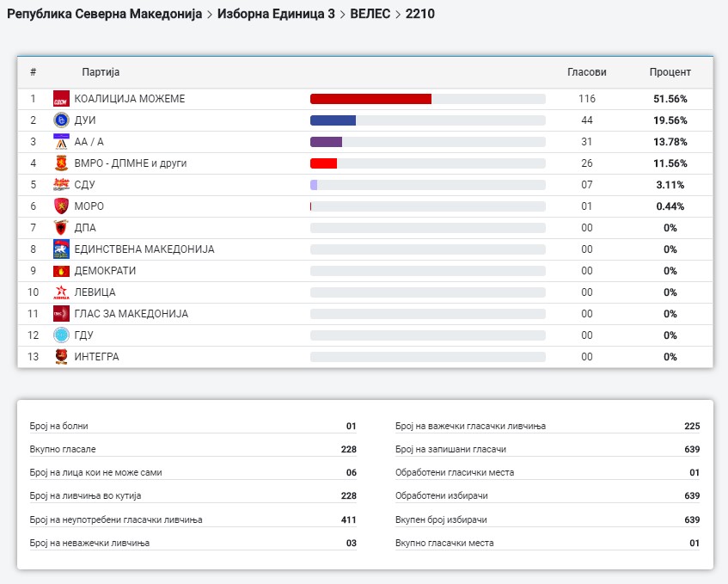The width and height of the screenshot is (728, 584).
Task: Open Република Северна Македонија breadcrumb link
Action: (x=105, y=15)
